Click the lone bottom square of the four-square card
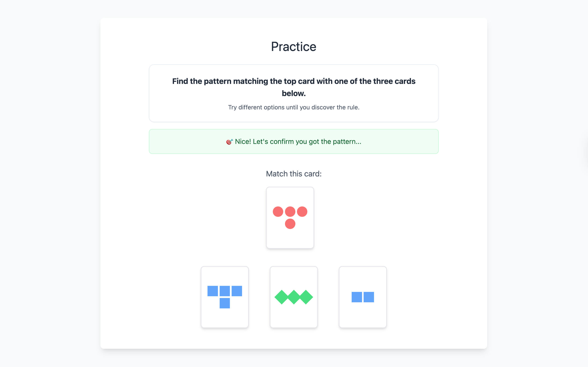This screenshot has height=367, width=588. click(224, 303)
